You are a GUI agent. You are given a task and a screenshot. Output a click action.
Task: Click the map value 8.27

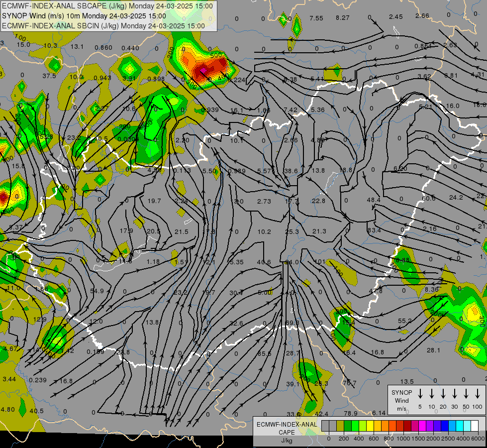tap(343, 18)
